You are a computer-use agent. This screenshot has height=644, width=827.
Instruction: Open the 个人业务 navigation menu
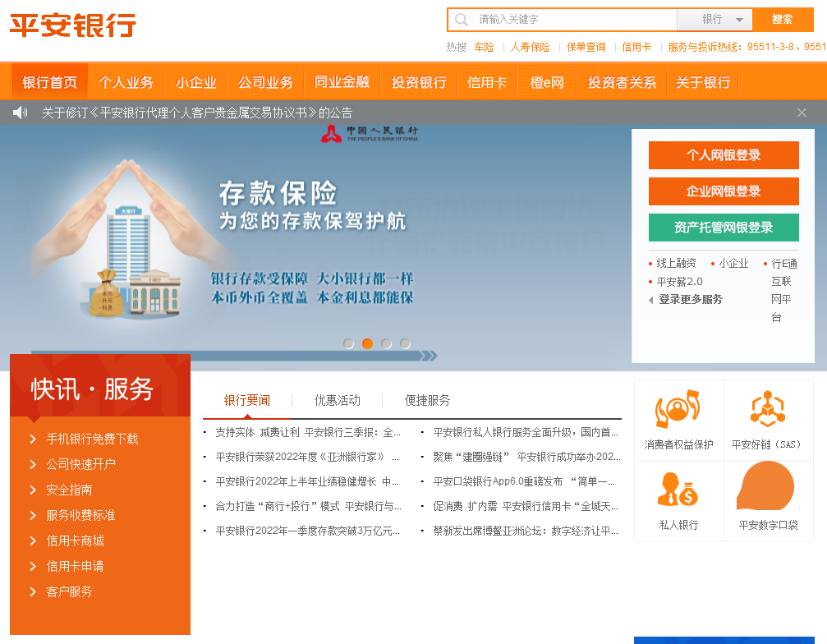point(126,82)
